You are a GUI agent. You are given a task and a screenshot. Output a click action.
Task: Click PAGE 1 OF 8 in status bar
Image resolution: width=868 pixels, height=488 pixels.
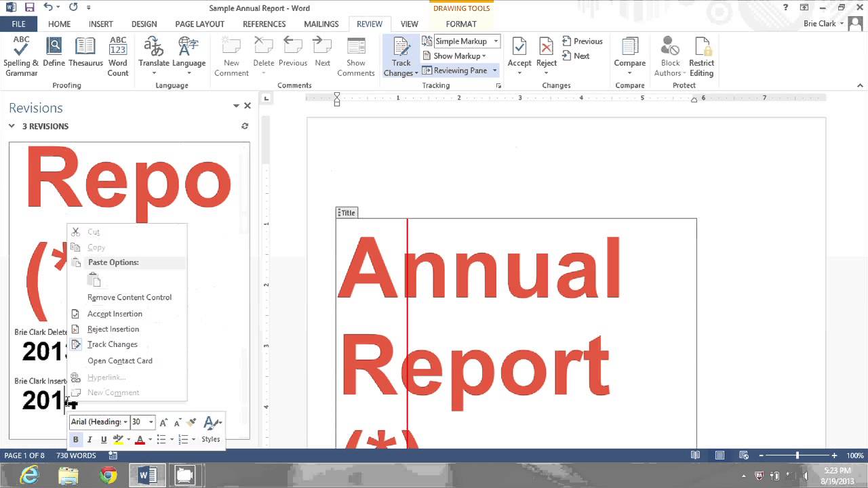[24, 455]
